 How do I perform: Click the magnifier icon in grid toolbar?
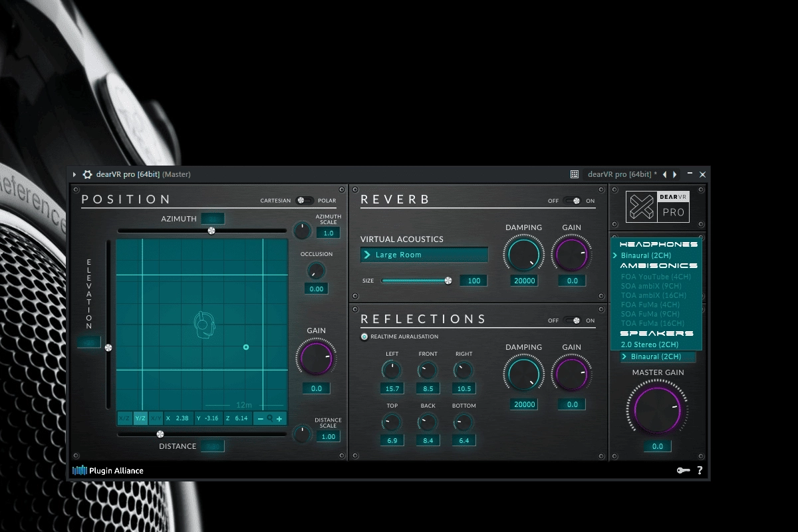pos(270,419)
